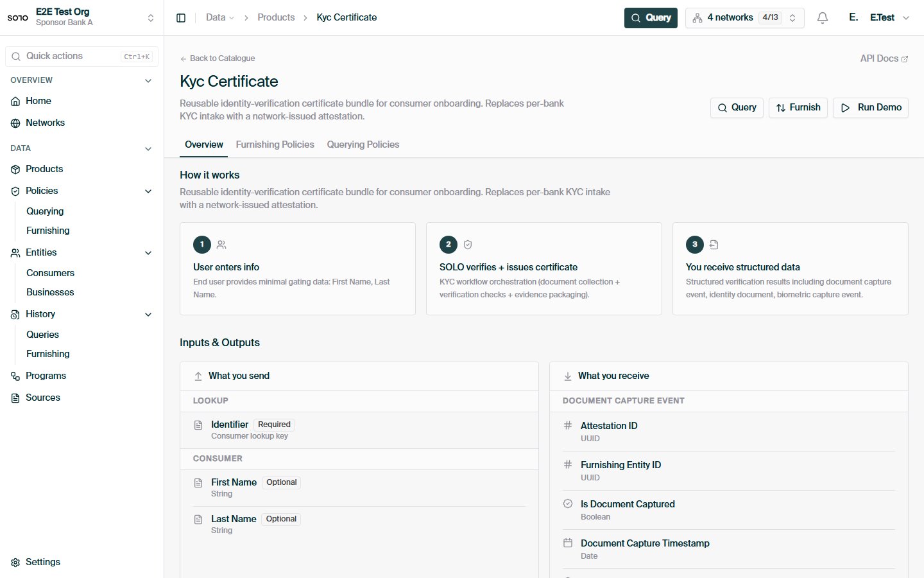The width and height of the screenshot is (924, 578).
Task: Click the Home house icon
Action: [15, 101]
